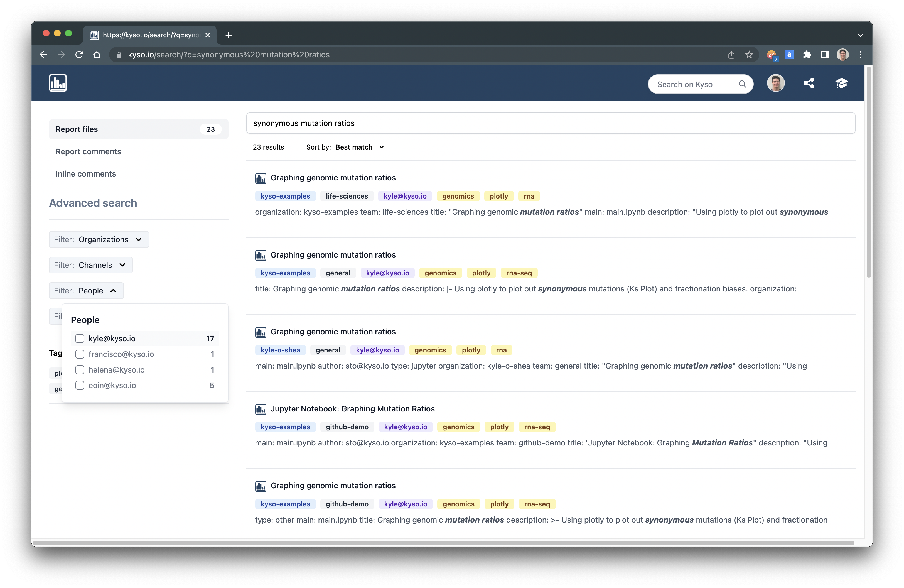The width and height of the screenshot is (904, 588).
Task: Check the francisco@kyso.io checkbox
Action: pos(80,354)
